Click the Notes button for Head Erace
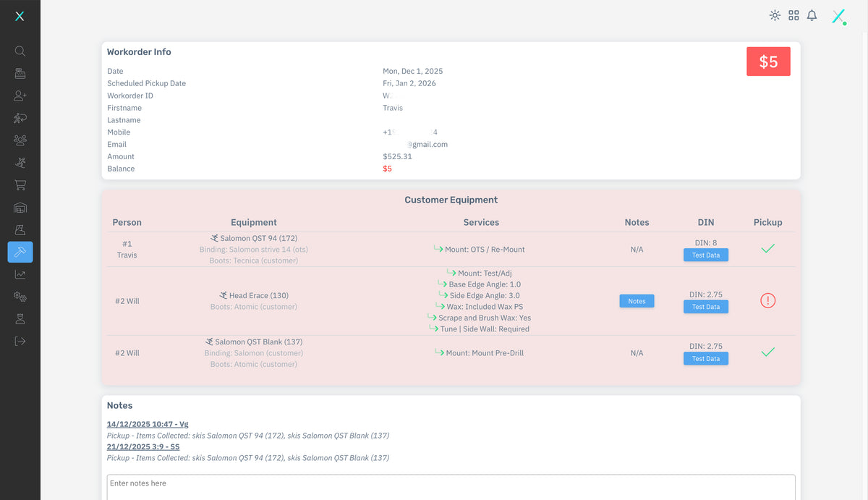 [637, 301]
